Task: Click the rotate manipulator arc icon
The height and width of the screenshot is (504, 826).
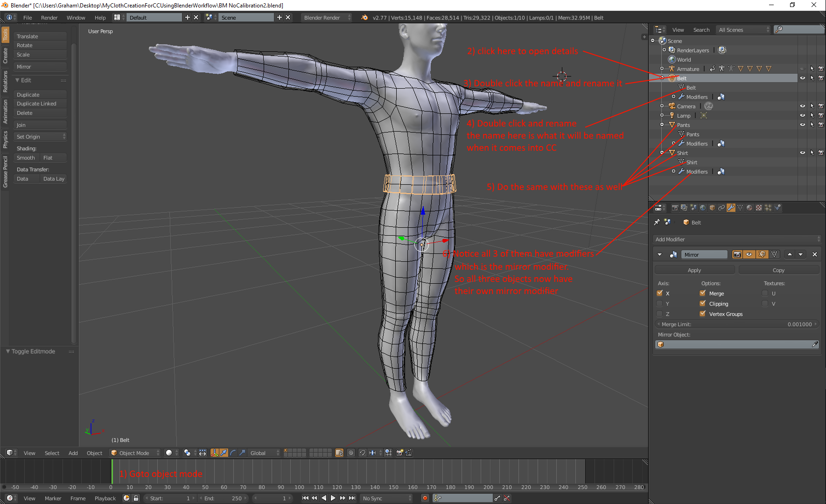Action: point(233,453)
